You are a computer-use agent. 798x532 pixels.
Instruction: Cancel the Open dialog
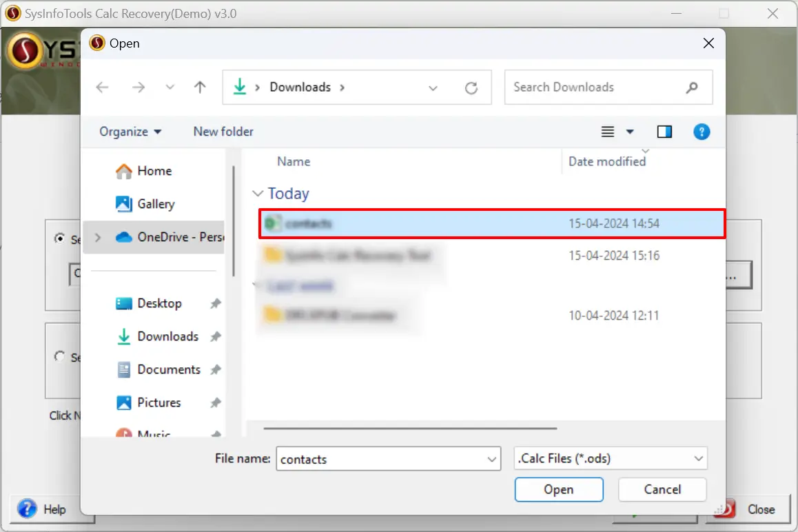pos(662,489)
